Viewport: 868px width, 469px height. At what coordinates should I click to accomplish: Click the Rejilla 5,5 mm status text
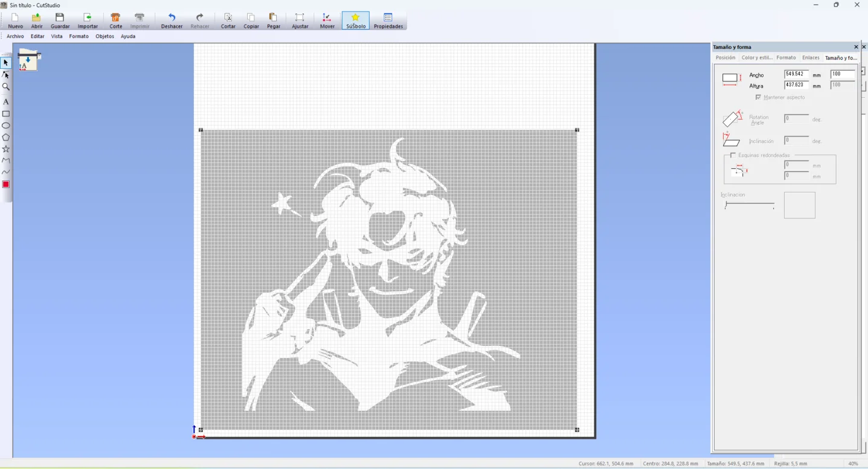(791, 464)
